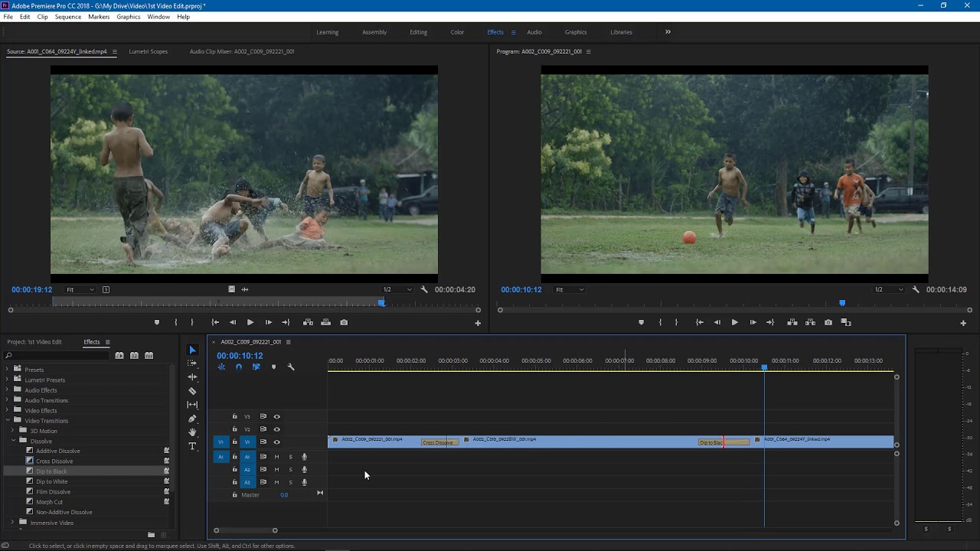
Task: Collapse the Dissolve subfolder
Action: tap(13, 441)
